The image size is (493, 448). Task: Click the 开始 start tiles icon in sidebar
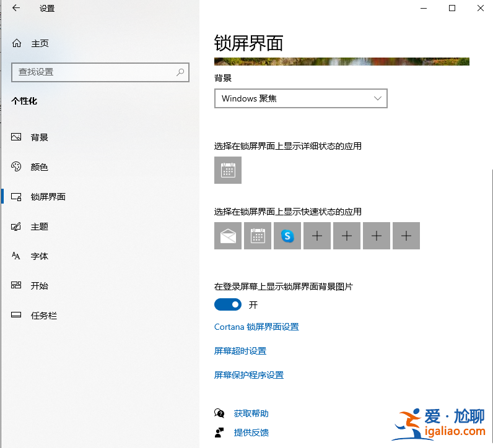16,285
